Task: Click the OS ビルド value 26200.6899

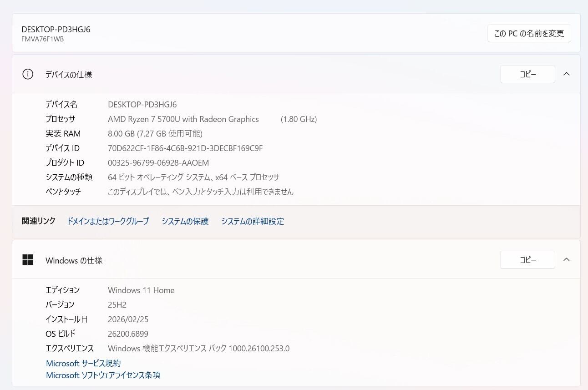Action: click(x=128, y=334)
